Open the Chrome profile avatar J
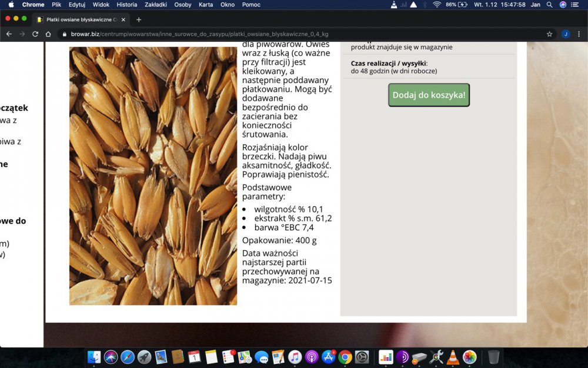588x368 pixels. coord(566,34)
